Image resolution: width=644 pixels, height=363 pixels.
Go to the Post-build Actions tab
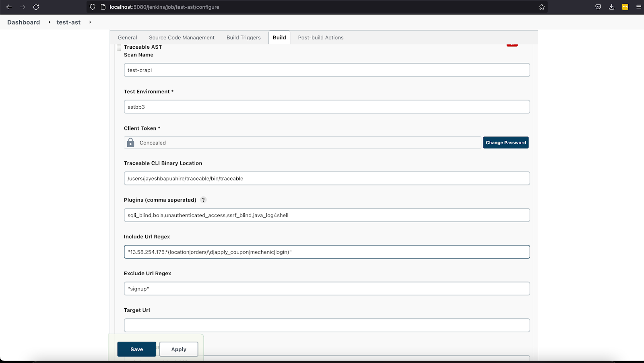point(321,37)
